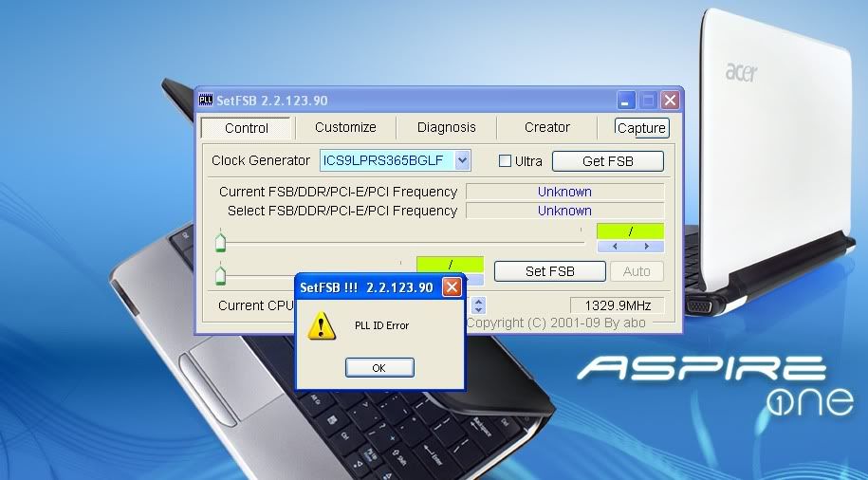Click the Copyright 2001-09 By abo text
The height and width of the screenshot is (480, 868).
point(556,323)
